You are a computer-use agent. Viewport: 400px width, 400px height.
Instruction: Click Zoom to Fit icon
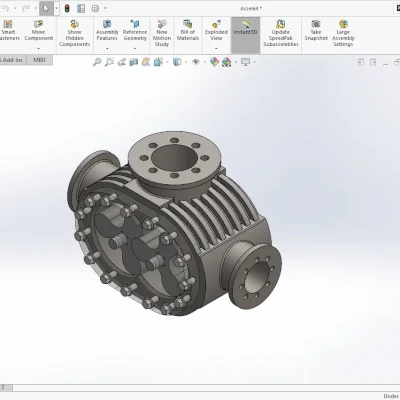pos(97,62)
